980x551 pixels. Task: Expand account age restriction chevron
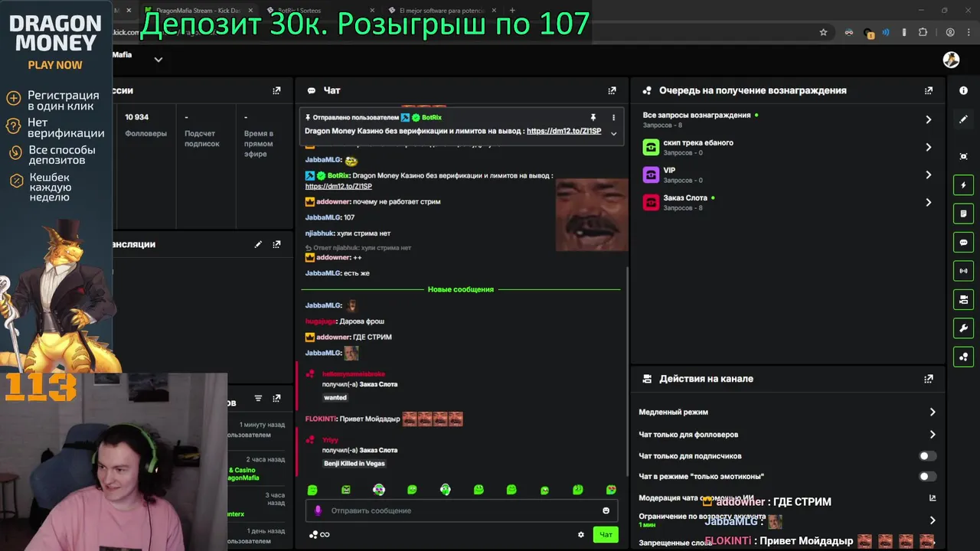click(933, 520)
